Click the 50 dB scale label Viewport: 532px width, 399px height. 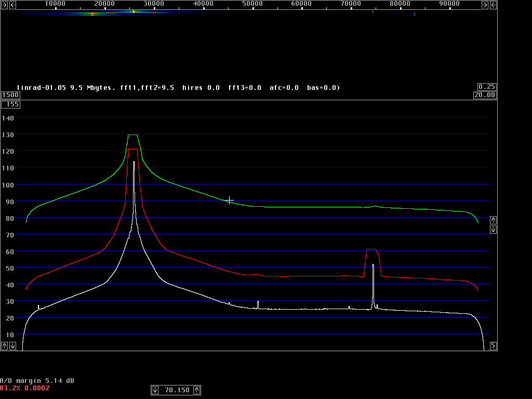pyautogui.click(x=10, y=268)
